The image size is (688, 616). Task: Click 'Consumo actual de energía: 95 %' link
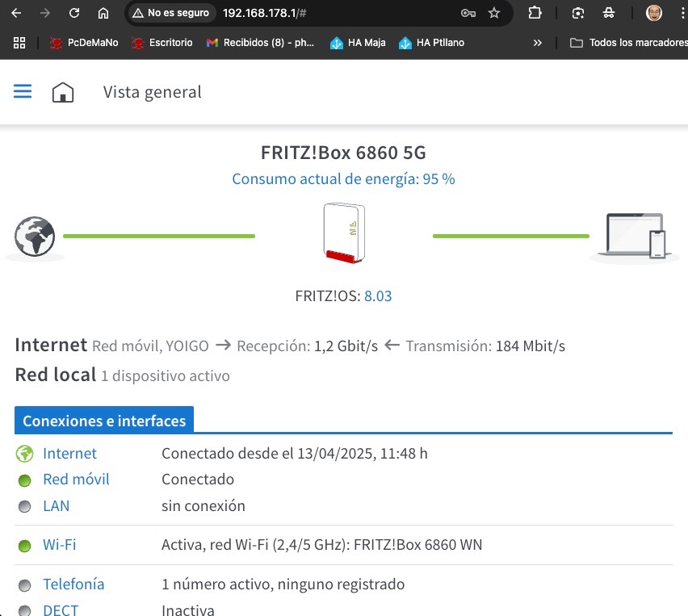[343, 179]
